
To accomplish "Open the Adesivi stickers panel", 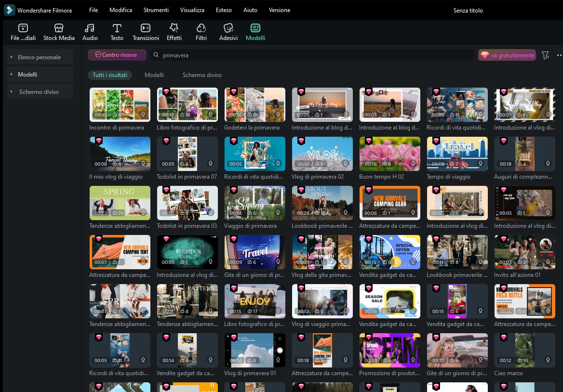I will click(228, 32).
